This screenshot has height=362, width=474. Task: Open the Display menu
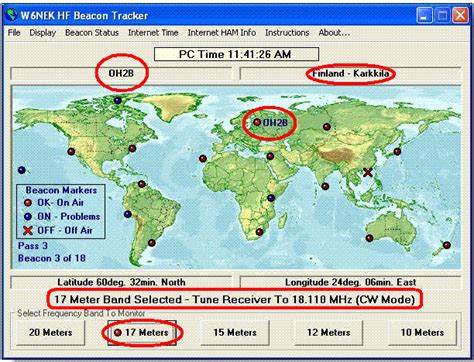point(43,33)
